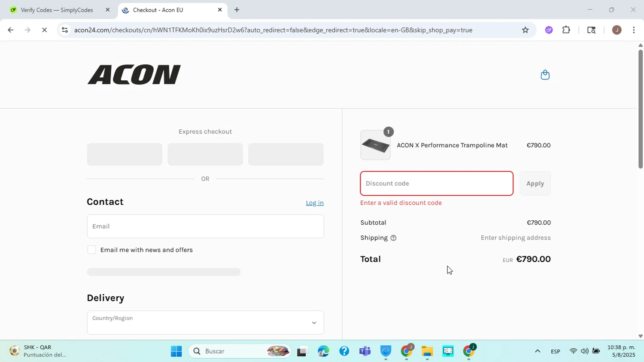
Task: Stop page loading with X button
Action: pos(45,30)
